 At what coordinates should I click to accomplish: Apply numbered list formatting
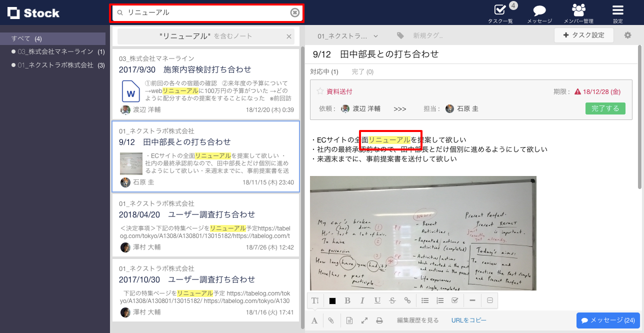[x=440, y=300]
